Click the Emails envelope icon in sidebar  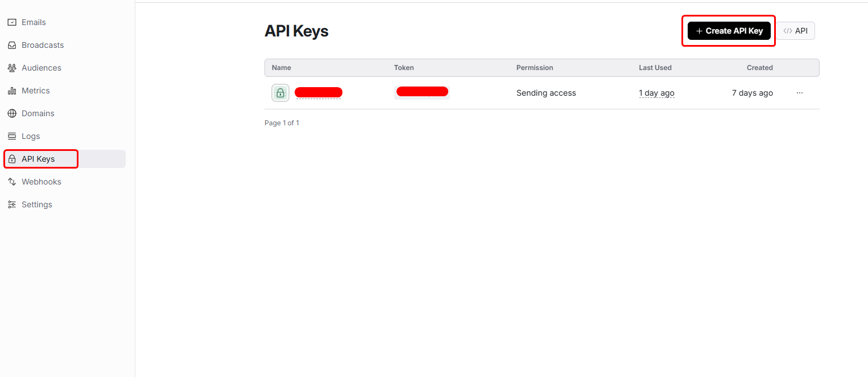11,22
